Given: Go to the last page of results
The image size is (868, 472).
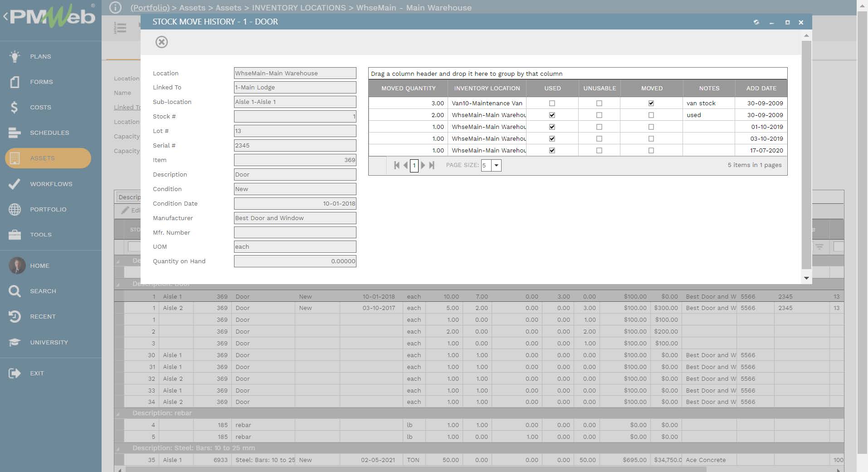Looking at the screenshot, I should [432, 165].
